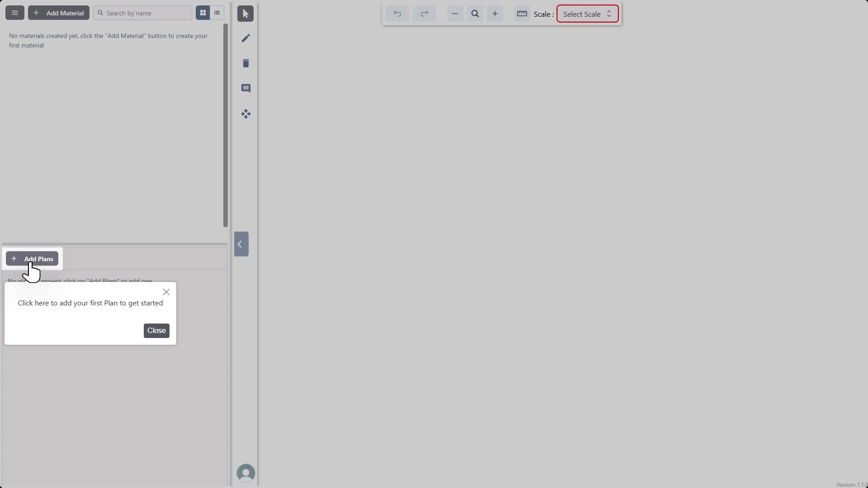Click the materials panel scrollbar

225,126
